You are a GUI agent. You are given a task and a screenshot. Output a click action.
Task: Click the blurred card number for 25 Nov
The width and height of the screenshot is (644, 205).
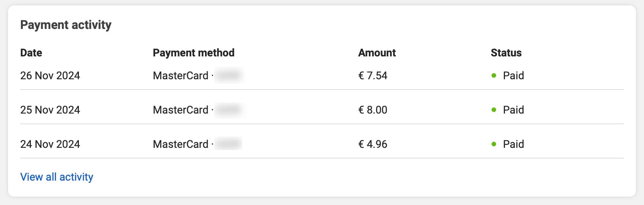coord(229,110)
